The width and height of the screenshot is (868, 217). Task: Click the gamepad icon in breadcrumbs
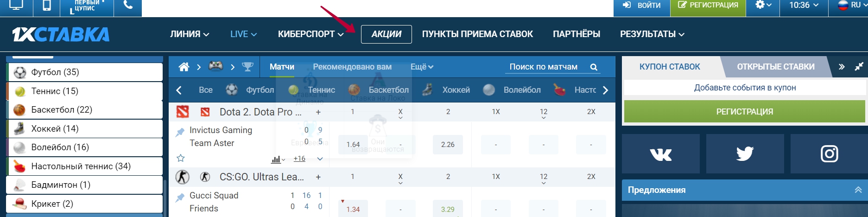[x=215, y=66]
